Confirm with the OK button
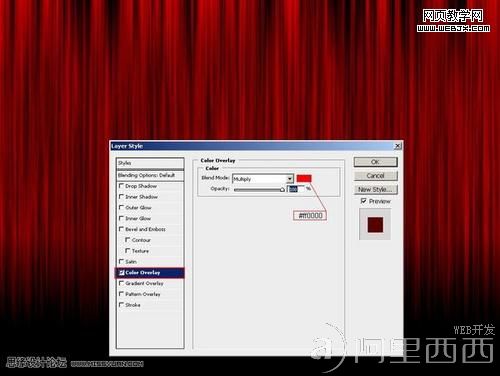 pos(376,162)
